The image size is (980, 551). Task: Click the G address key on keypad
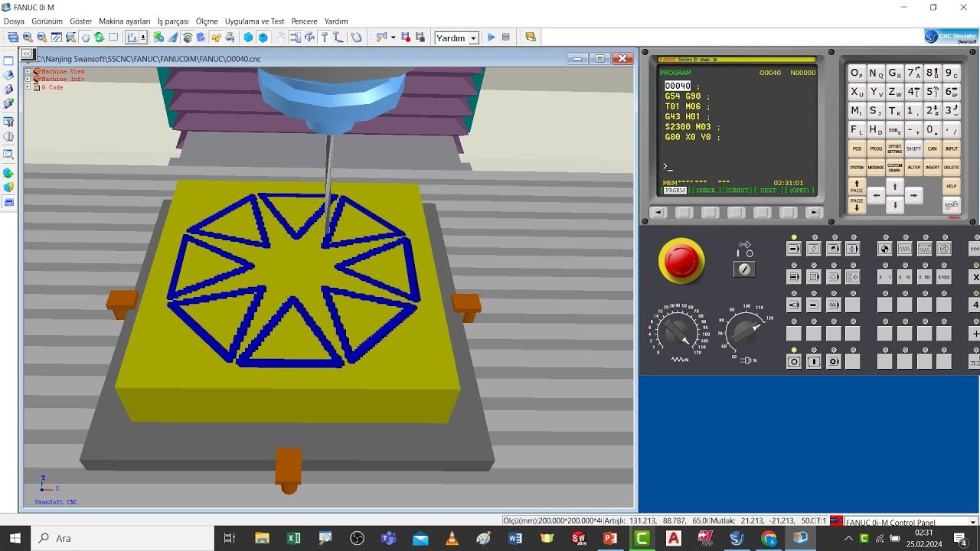[x=895, y=73]
